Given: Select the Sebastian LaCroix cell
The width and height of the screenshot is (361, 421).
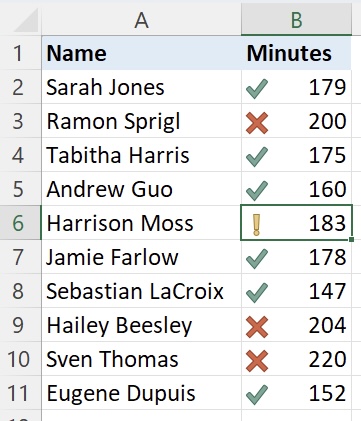Looking at the screenshot, I should point(141,291).
